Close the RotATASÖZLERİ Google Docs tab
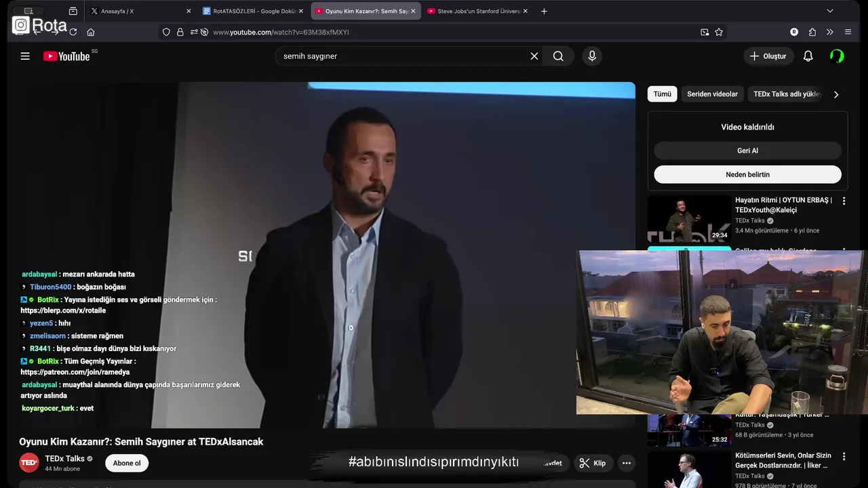868x488 pixels. [x=301, y=12]
